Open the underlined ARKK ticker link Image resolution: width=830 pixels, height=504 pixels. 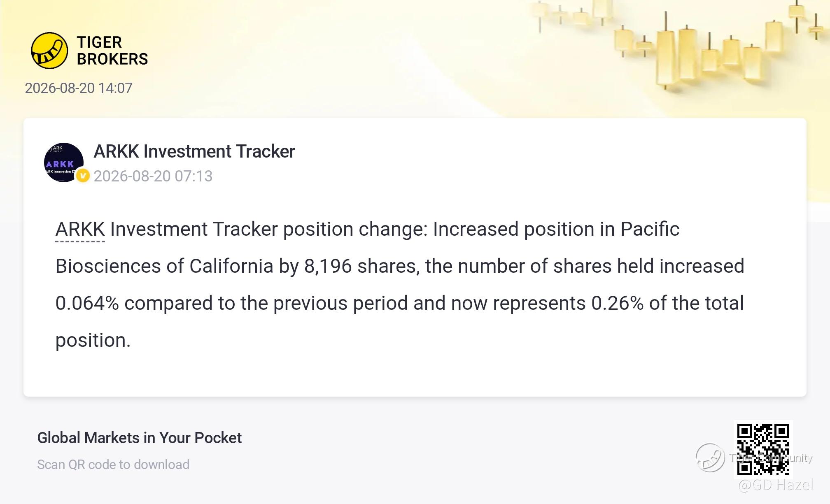pyautogui.click(x=80, y=229)
